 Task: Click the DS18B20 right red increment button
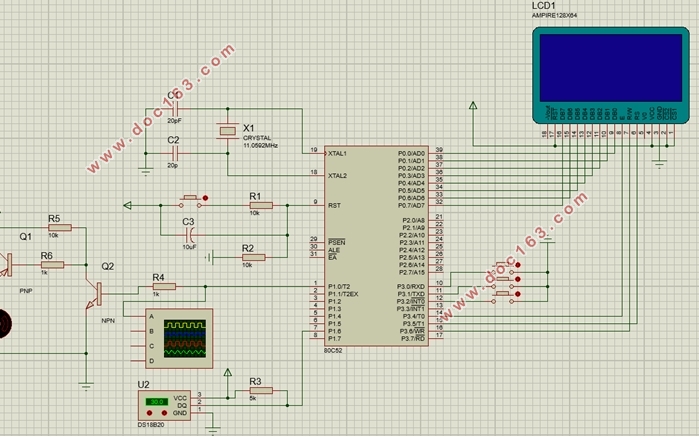(164, 413)
